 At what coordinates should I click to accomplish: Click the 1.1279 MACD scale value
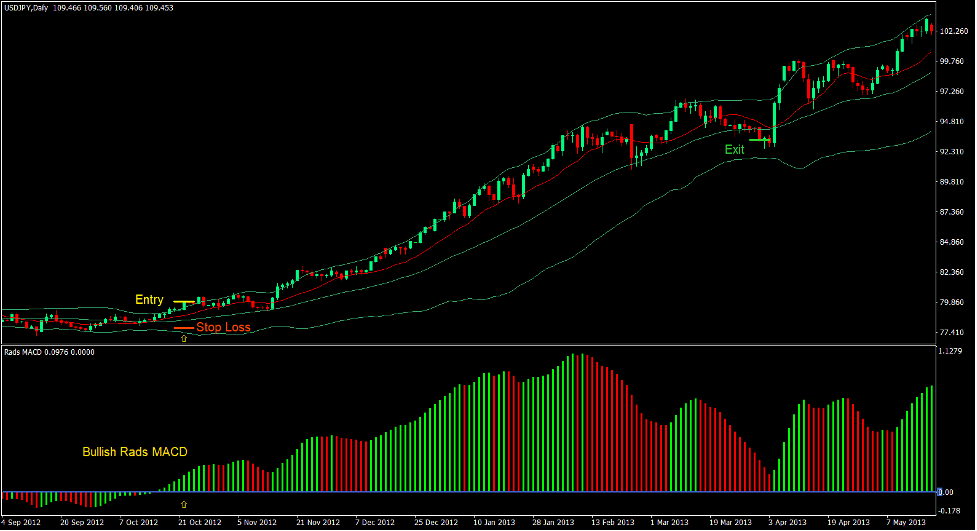click(x=951, y=352)
